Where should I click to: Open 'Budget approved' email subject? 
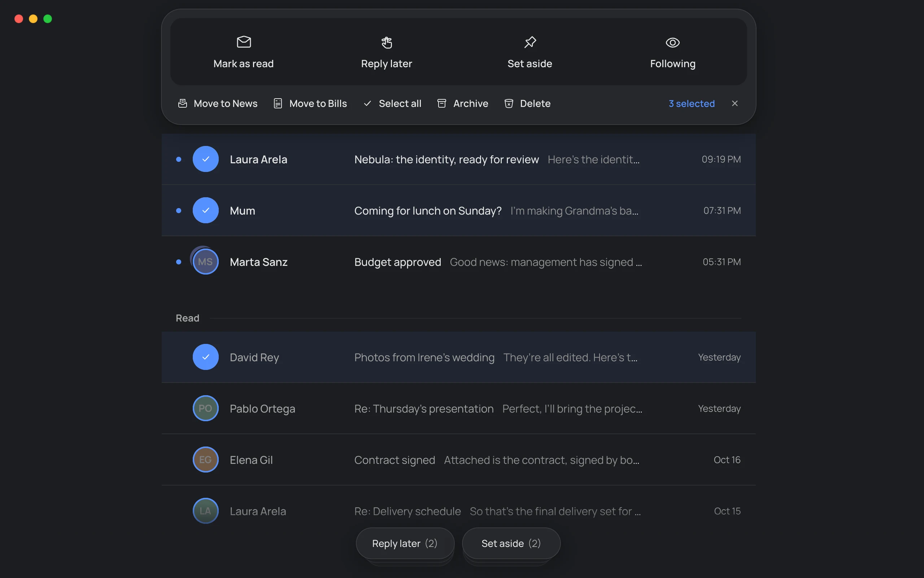pos(397,262)
